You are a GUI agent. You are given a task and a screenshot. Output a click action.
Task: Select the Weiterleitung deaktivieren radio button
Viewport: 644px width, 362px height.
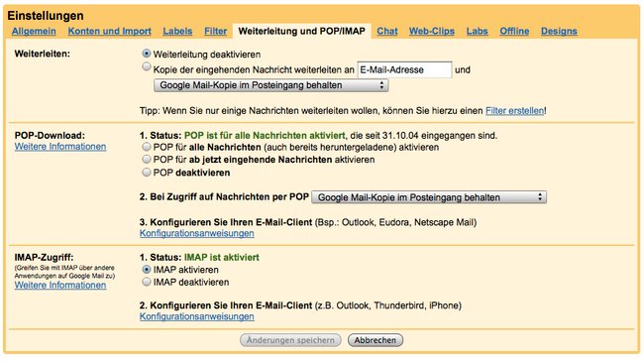click(147, 54)
